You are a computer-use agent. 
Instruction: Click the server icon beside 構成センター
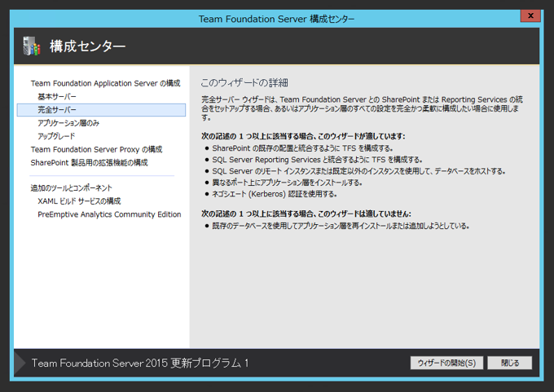[x=32, y=46]
